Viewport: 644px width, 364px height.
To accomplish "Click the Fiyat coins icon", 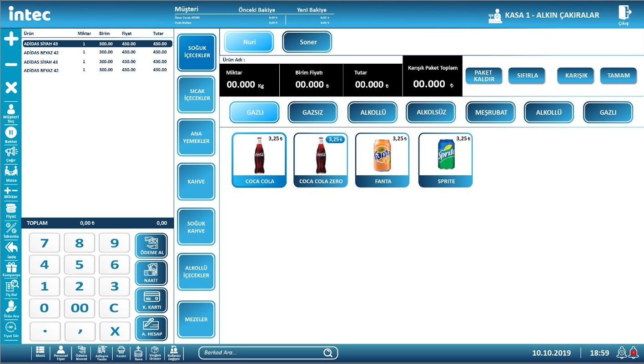I will point(11,211).
